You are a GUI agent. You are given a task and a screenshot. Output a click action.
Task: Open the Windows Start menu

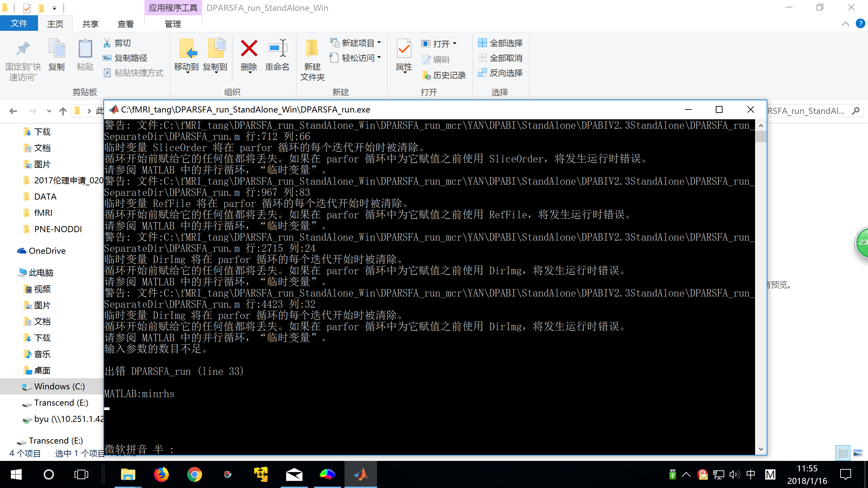click(16, 474)
